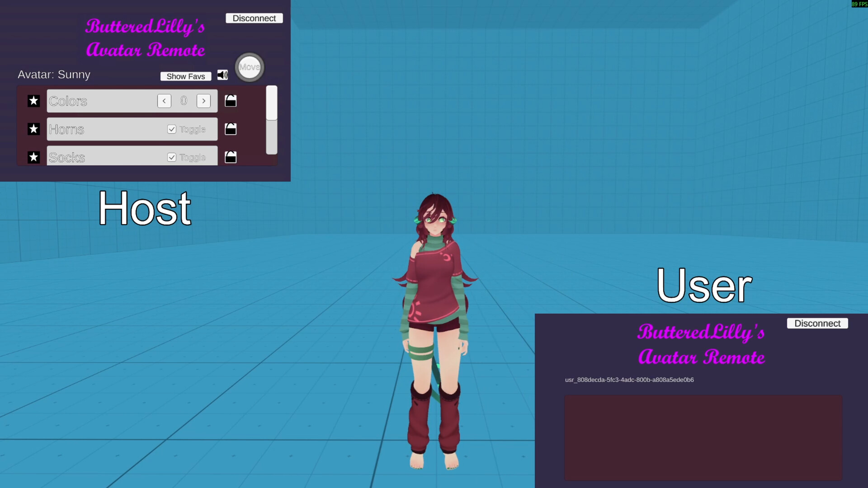Open the Colors value selector
Image resolution: width=868 pixels, height=488 pixels.
pos(184,100)
